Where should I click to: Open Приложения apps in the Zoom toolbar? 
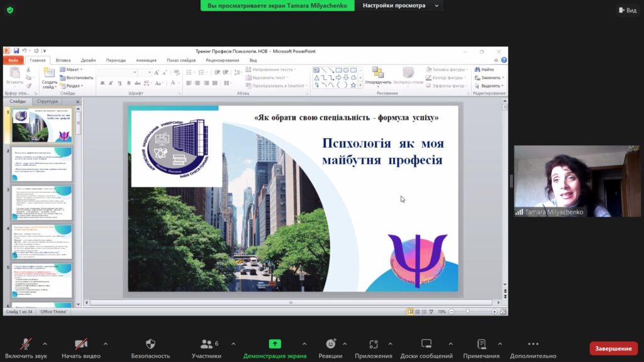374,348
